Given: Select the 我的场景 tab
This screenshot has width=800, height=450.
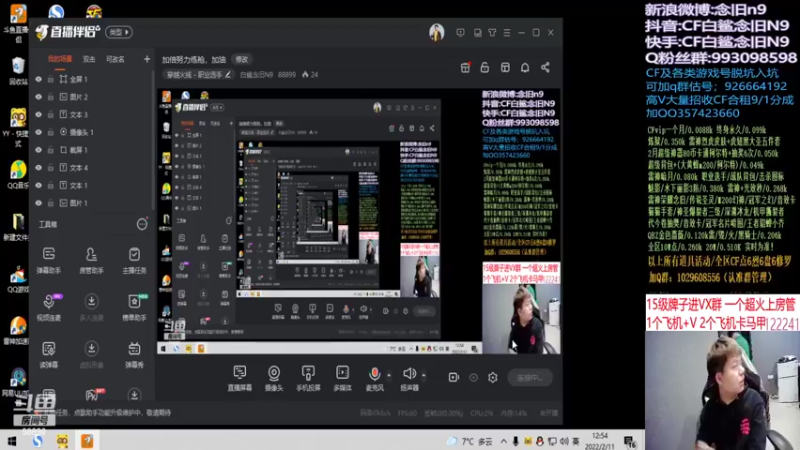Looking at the screenshot, I should [x=59, y=59].
